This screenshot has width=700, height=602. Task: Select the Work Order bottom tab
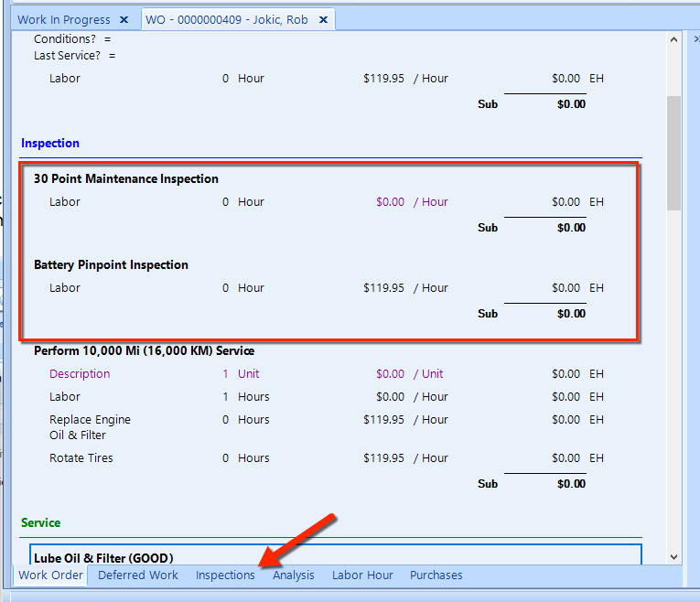point(51,575)
